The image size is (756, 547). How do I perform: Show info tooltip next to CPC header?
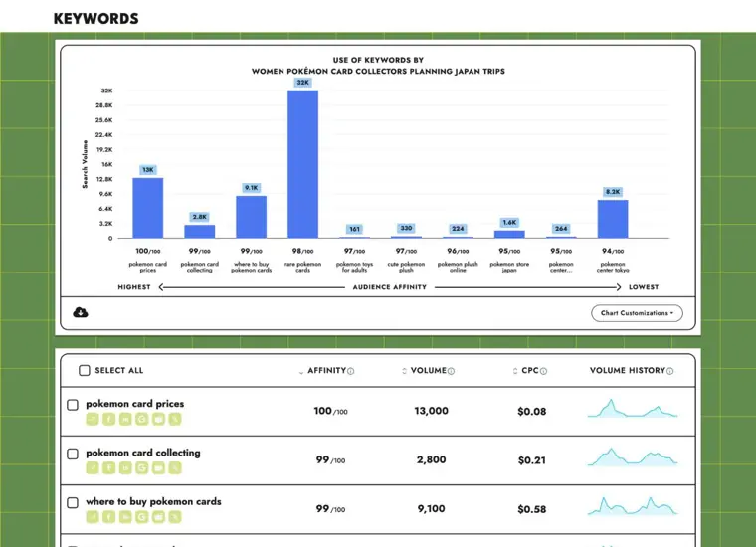pos(544,371)
